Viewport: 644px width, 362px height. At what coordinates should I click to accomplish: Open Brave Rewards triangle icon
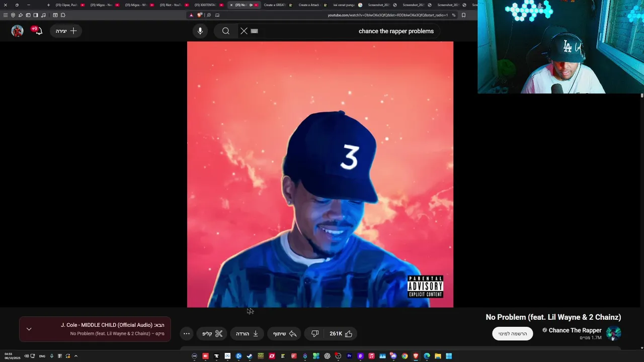(x=191, y=15)
